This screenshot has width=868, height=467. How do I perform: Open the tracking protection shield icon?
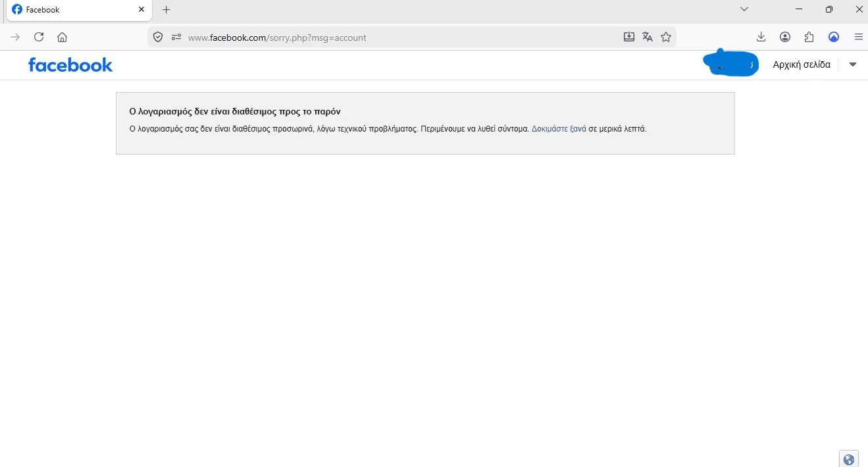158,37
